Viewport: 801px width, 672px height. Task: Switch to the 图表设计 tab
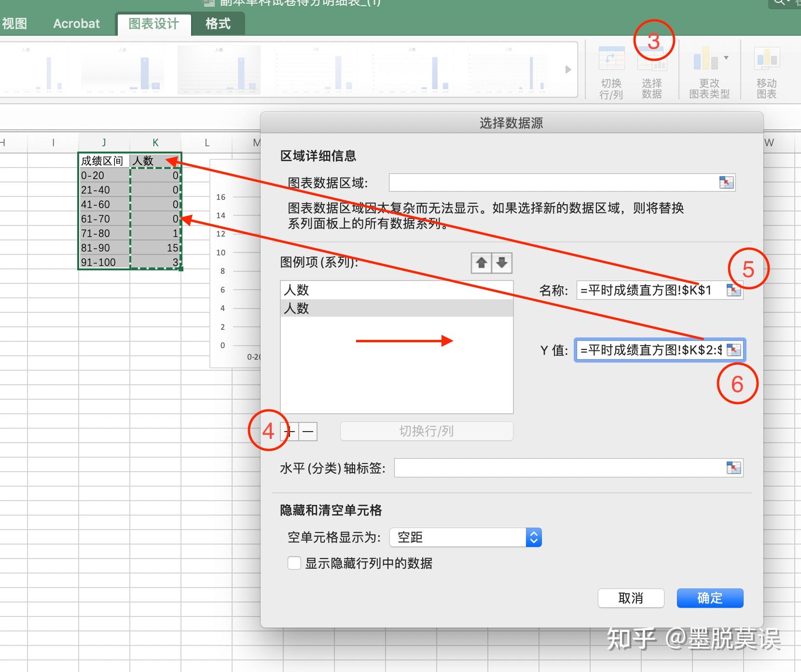click(x=154, y=24)
